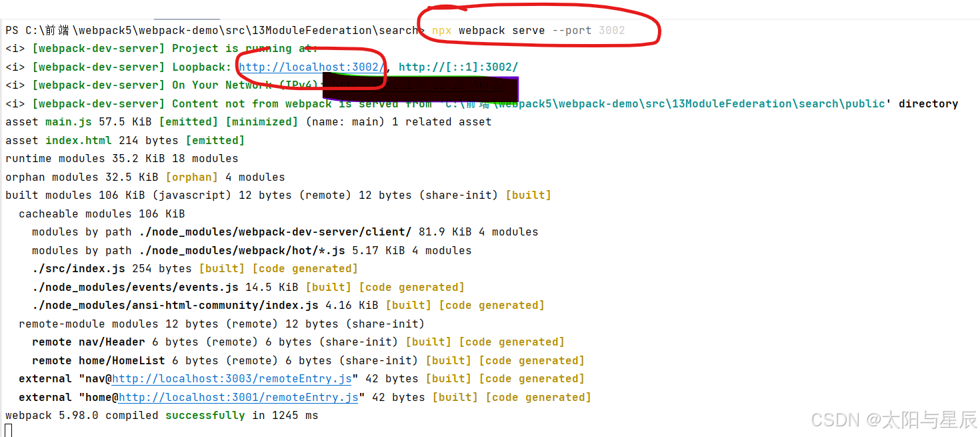The height and width of the screenshot is (437, 980).
Task: Click 'runtime modules 35.2 KiB 18 modules' line
Action: [122, 158]
